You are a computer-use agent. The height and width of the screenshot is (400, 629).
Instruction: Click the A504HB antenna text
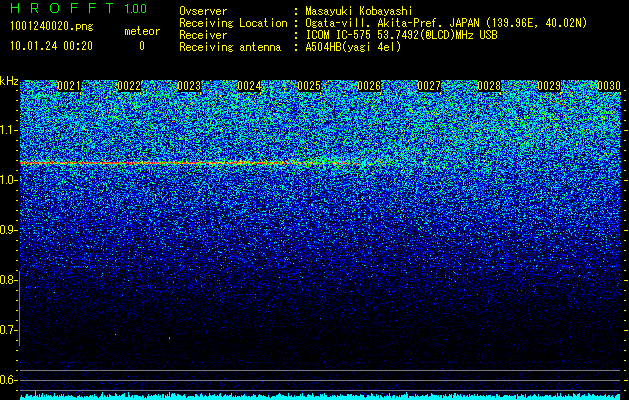353,47
